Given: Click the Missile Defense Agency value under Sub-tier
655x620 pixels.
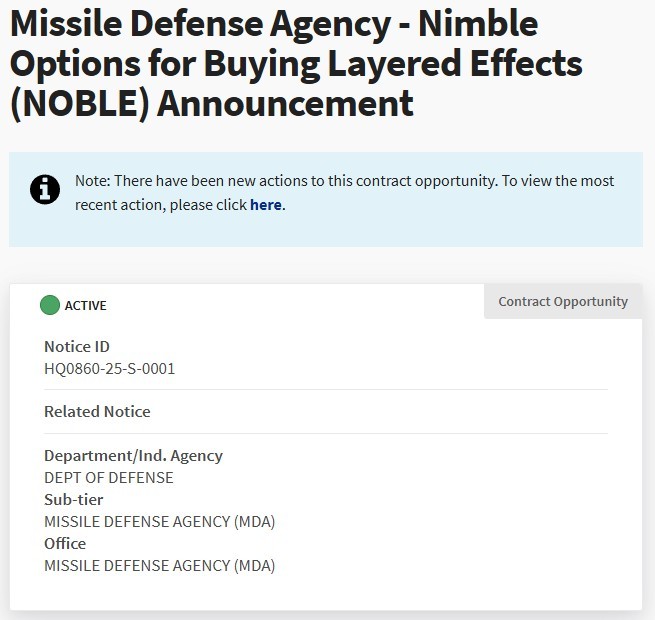Looking at the screenshot, I should 159,522.
